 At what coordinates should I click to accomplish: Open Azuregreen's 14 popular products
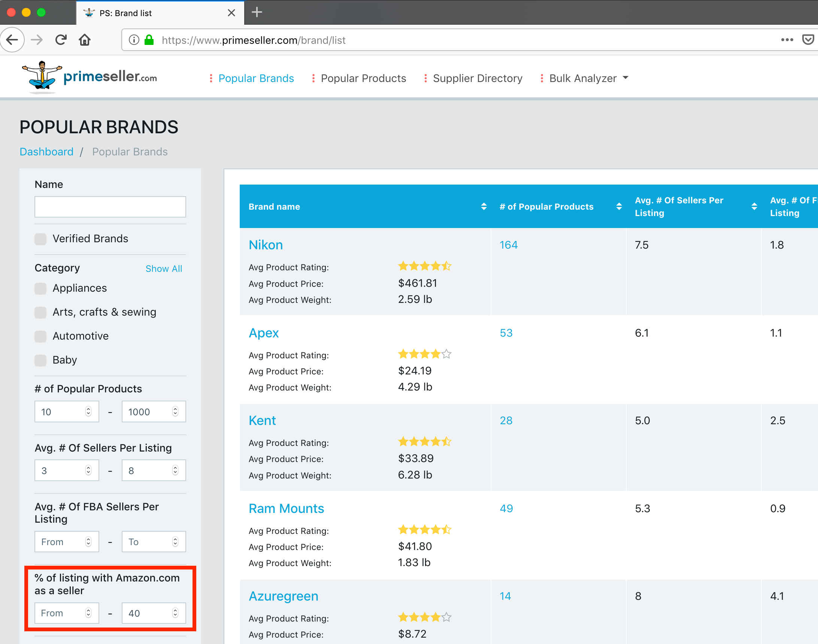click(505, 596)
